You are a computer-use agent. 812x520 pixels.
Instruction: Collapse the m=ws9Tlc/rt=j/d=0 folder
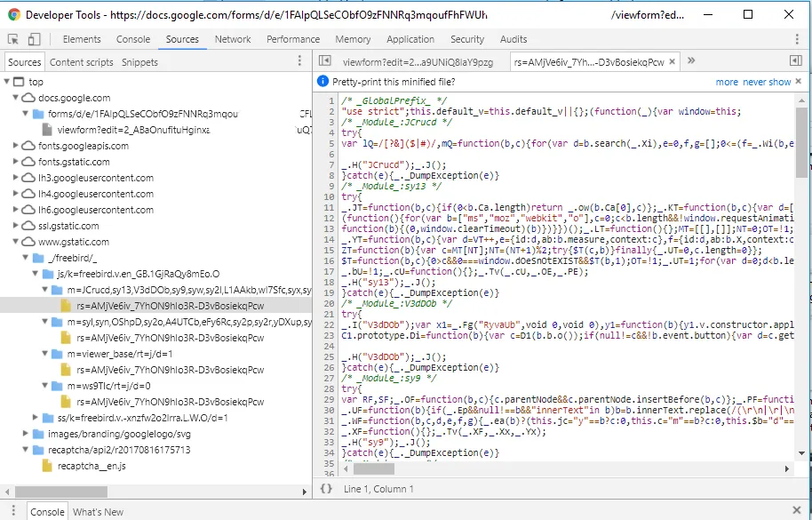(45, 386)
